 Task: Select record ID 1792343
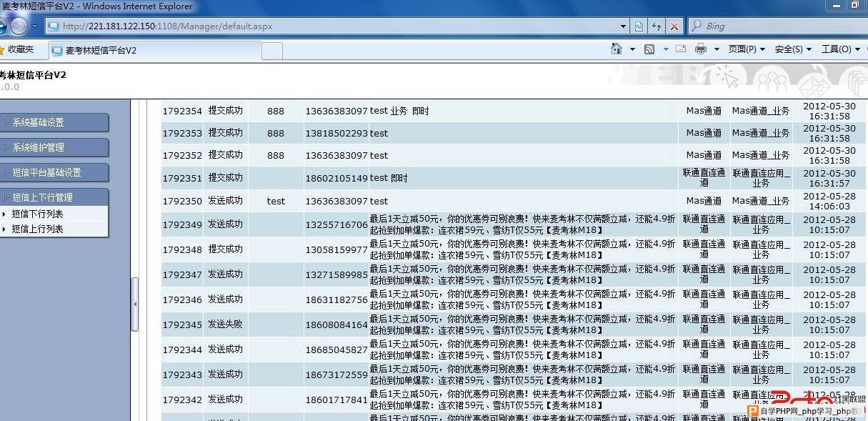(182, 375)
